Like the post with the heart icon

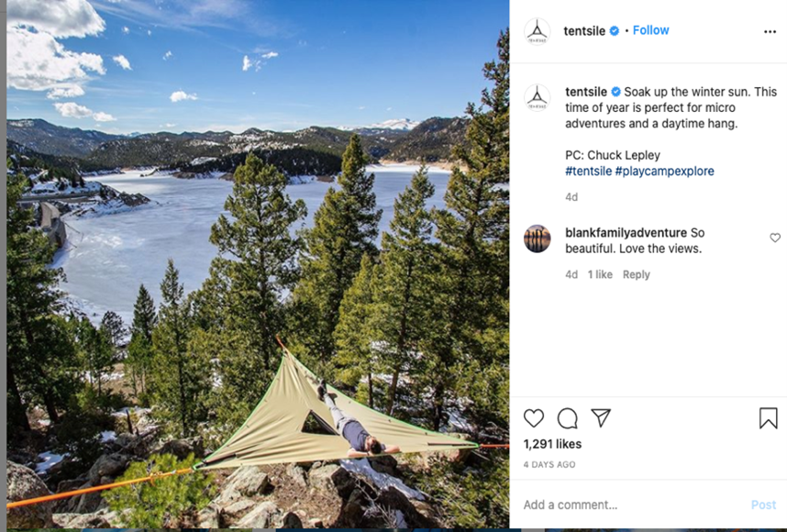pos(534,418)
